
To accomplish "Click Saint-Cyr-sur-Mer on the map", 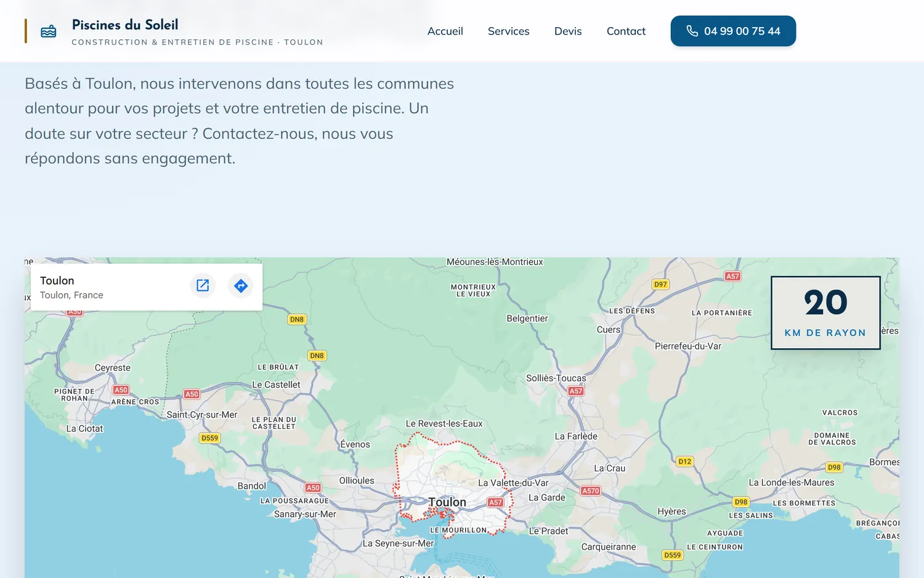I will coord(202,415).
